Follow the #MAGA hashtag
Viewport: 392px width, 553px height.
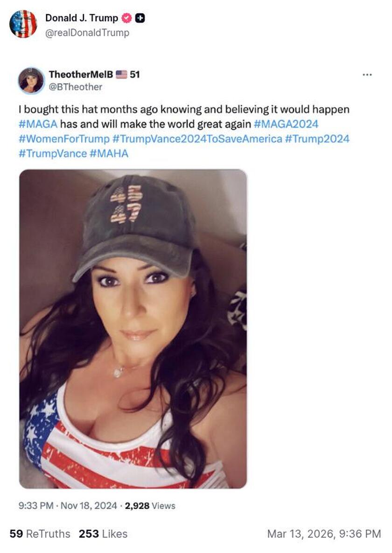tap(38, 124)
